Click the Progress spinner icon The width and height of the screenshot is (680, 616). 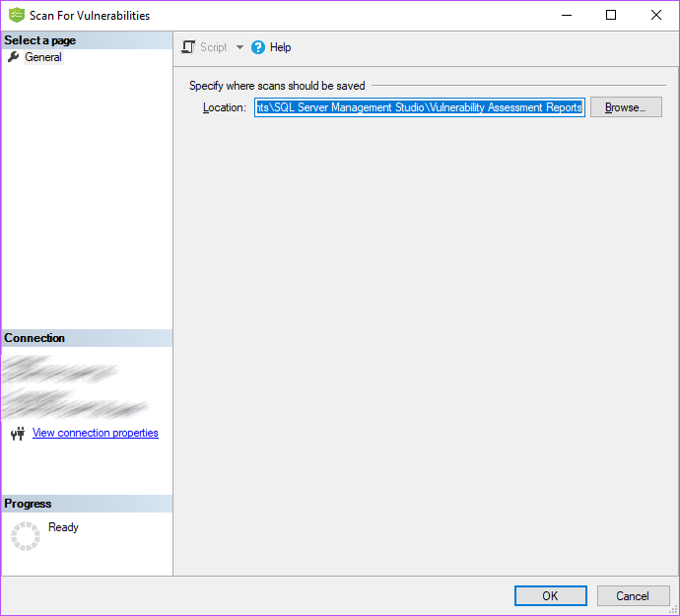point(25,535)
